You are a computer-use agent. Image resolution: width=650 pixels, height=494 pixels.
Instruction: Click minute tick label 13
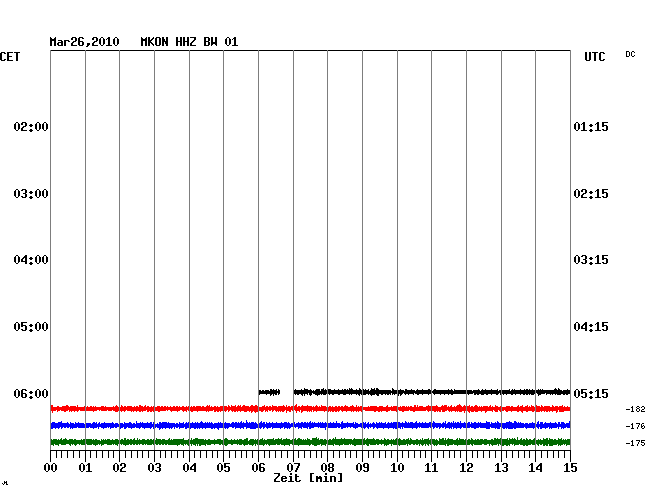click(501, 468)
